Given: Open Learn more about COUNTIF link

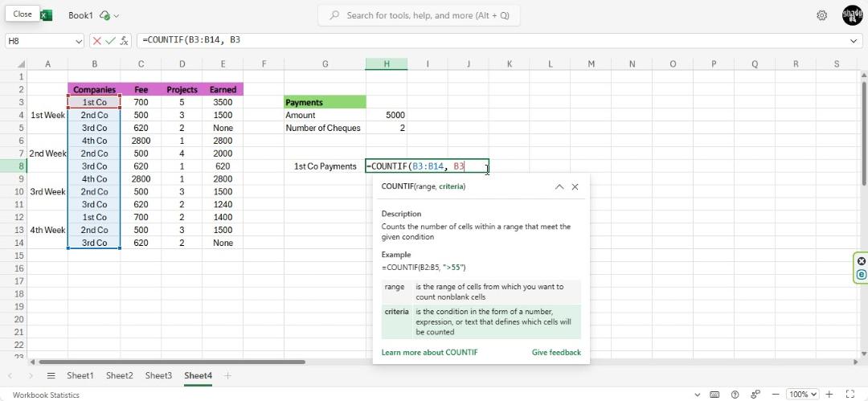Looking at the screenshot, I should 429,352.
